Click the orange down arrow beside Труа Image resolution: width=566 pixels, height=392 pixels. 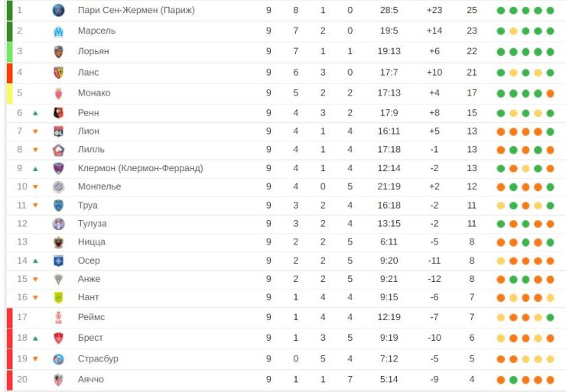(35, 206)
